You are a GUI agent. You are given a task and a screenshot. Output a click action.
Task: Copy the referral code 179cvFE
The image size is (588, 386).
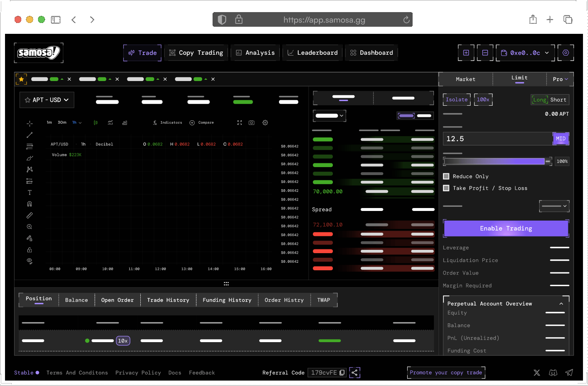(x=342, y=373)
